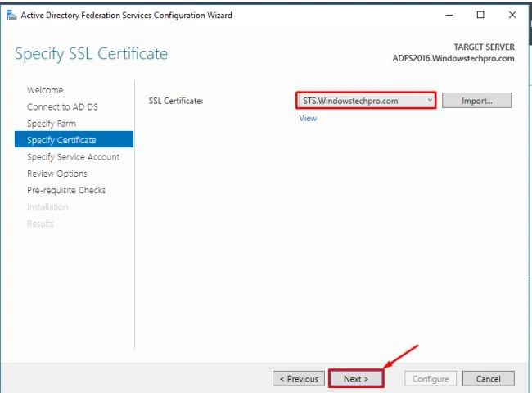Click the < Previous button
This screenshot has width=532, height=393.
[299, 378]
